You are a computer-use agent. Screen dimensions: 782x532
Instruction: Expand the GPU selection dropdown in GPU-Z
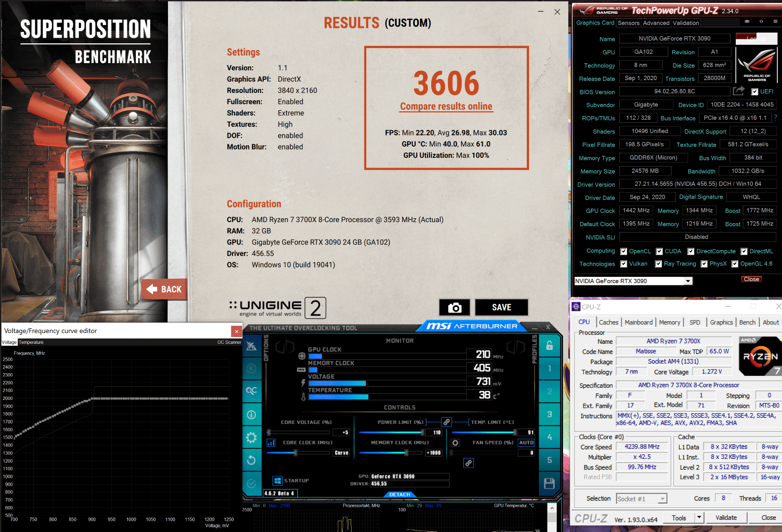click(x=689, y=281)
